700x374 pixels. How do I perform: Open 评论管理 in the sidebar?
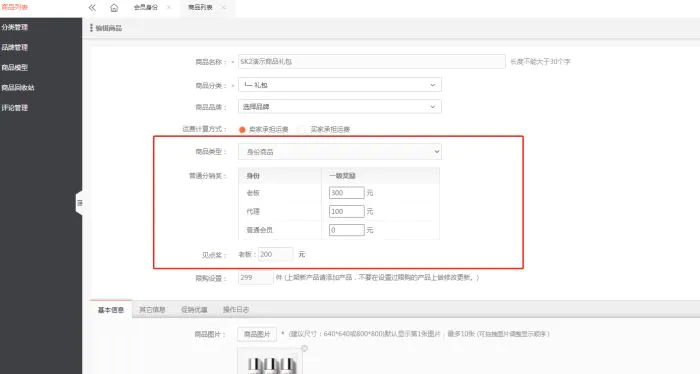coord(15,108)
